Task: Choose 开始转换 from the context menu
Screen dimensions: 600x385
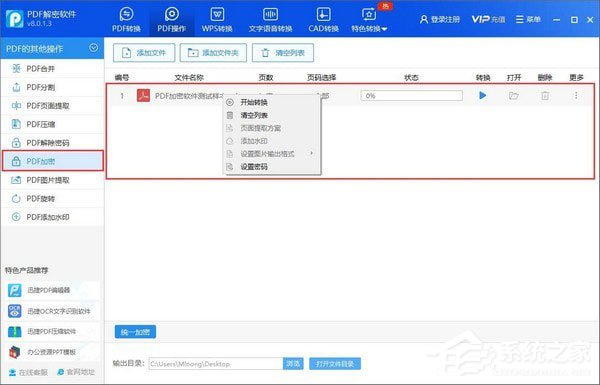Action: [272, 102]
